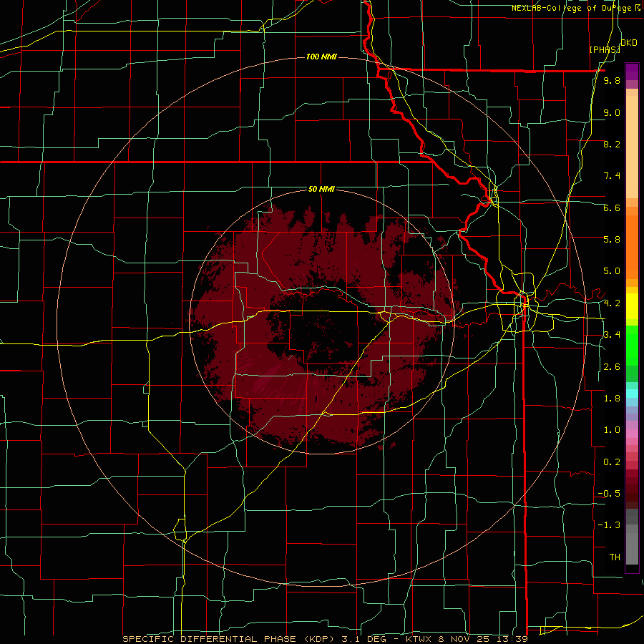
Task: Click the 5.0 value on the color scale
Action: click(x=612, y=271)
